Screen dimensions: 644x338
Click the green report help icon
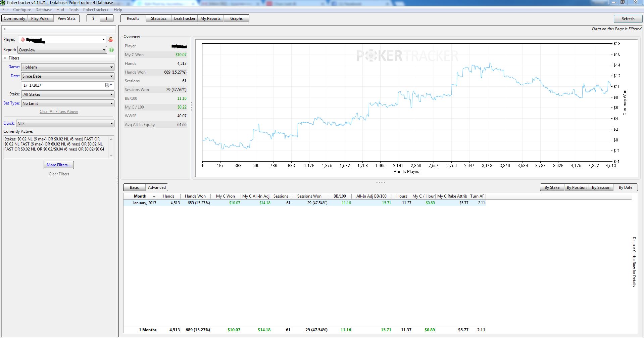point(111,50)
